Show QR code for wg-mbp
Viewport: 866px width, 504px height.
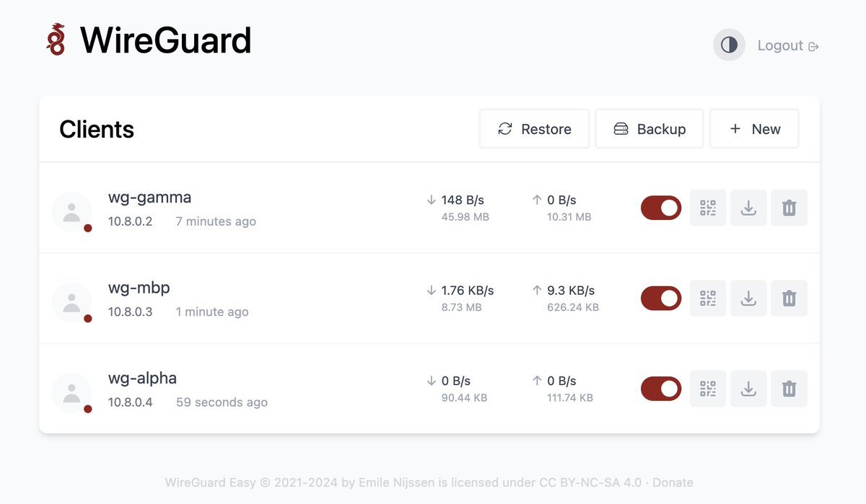click(708, 299)
